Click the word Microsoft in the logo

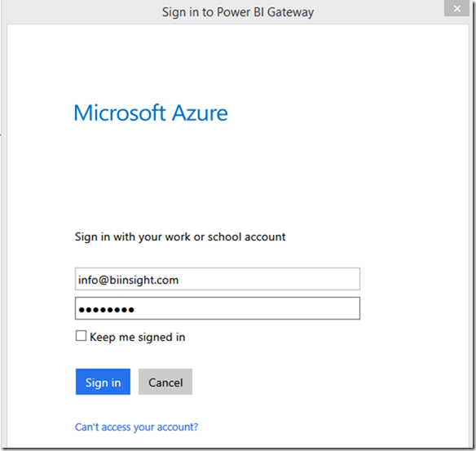(x=120, y=113)
